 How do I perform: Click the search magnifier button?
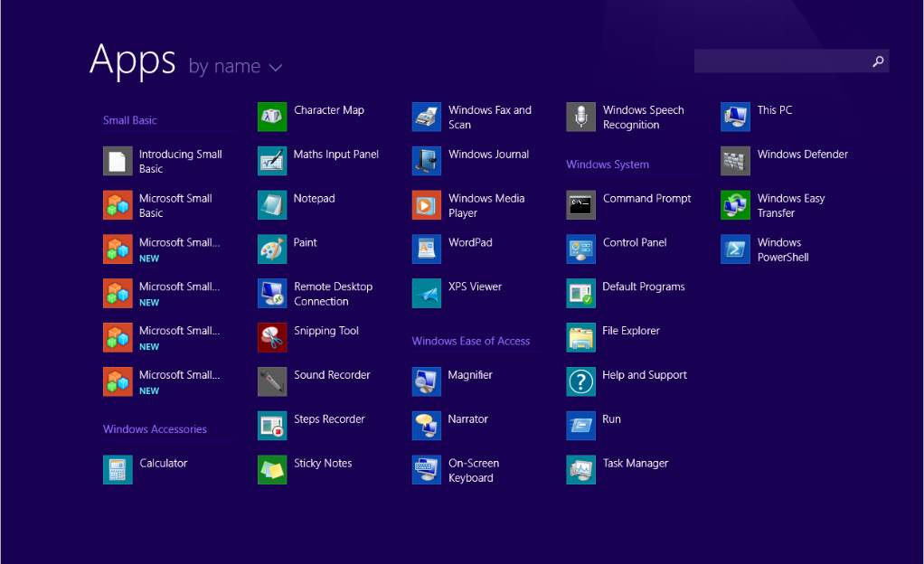(877, 61)
